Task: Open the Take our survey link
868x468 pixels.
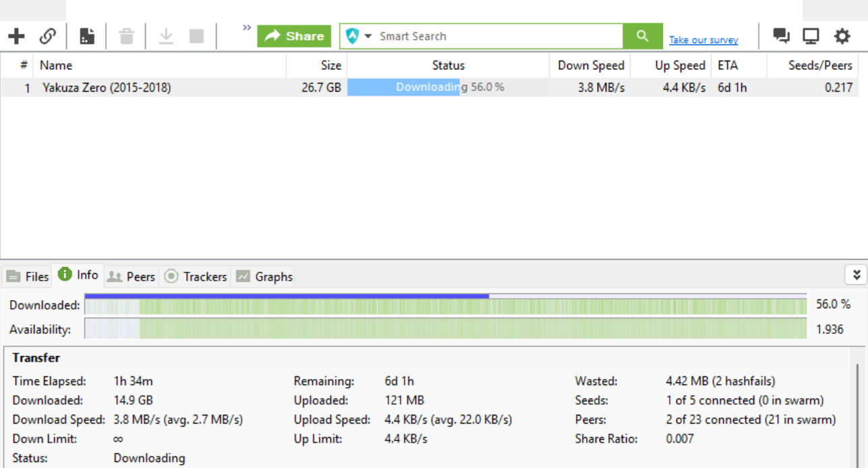Action: click(x=703, y=40)
